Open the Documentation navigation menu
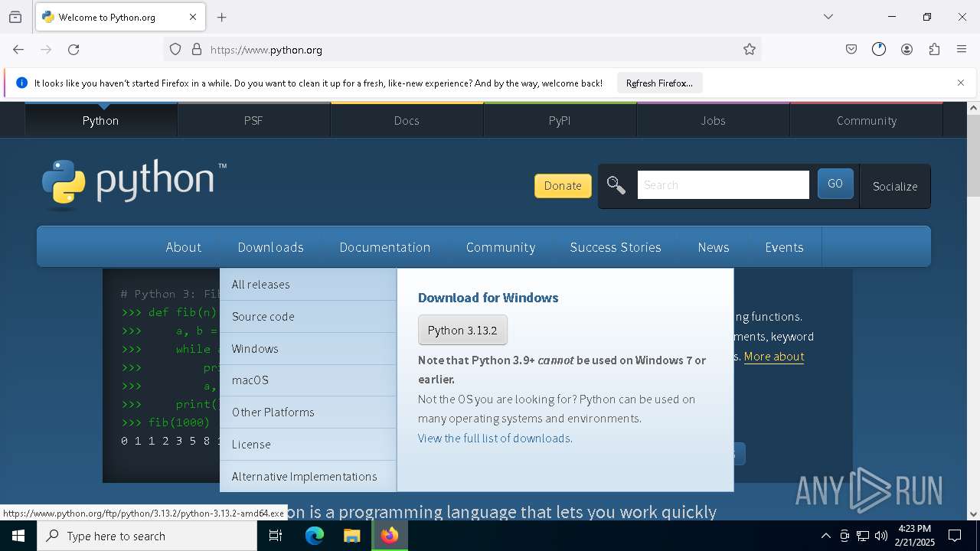 pyautogui.click(x=385, y=247)
